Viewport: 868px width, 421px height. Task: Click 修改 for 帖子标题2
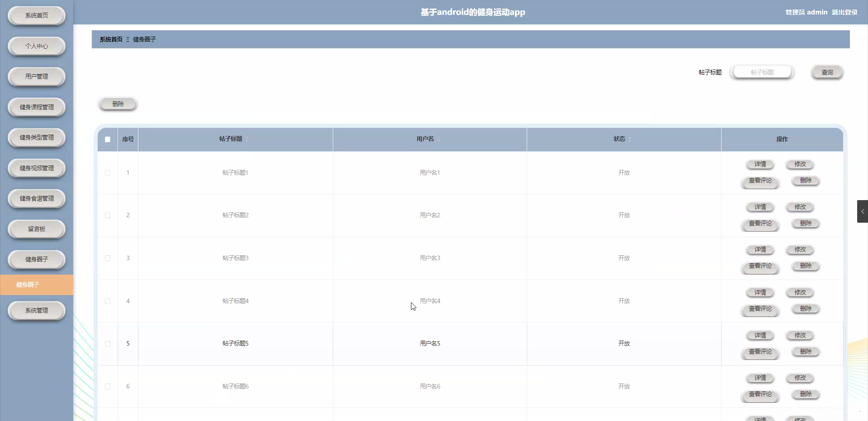coord(800,207)
